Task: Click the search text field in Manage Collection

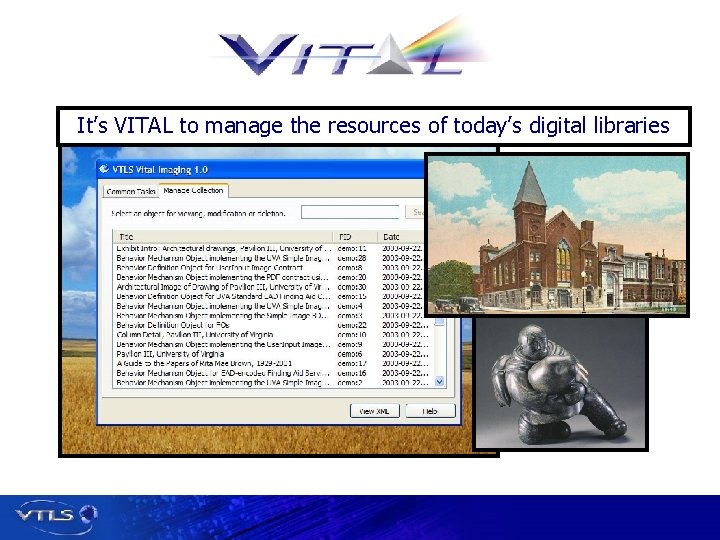Action: [350, 212]
